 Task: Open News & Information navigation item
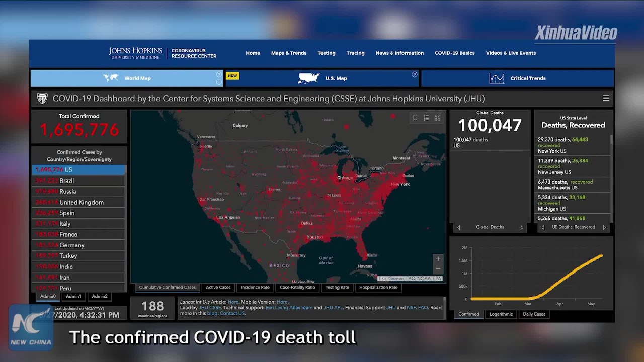coord(399,53)
